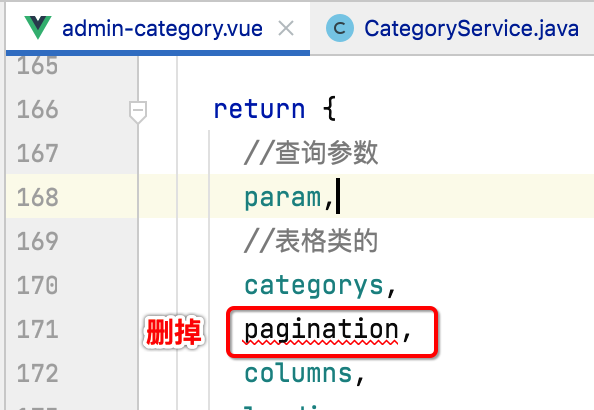594x410 pixels.
Task: Collapse the return block fold marker
Action: (138, 112)
